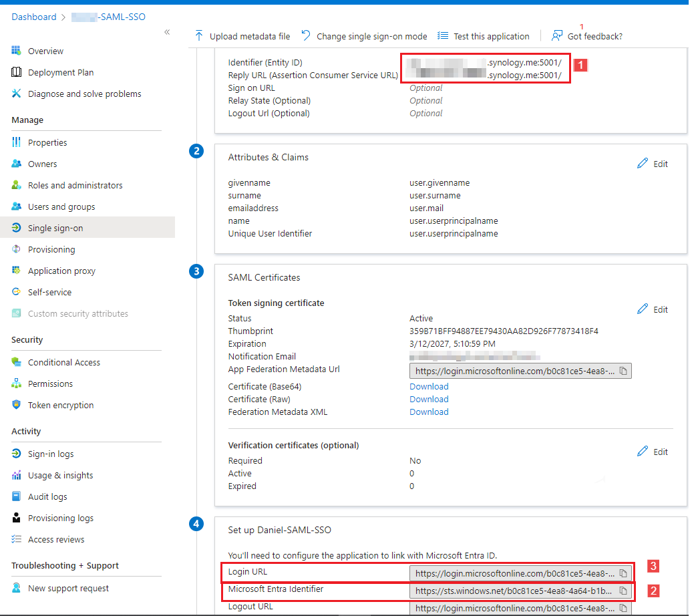This screenshot has height=616, width=692.
Task: Click the Owners people icon
Action: click(x=16, y=164)
